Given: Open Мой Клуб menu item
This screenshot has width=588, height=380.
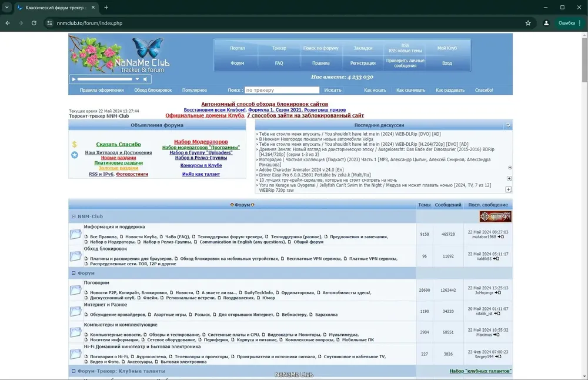Looking at the screenshot, I should [447, 48].
